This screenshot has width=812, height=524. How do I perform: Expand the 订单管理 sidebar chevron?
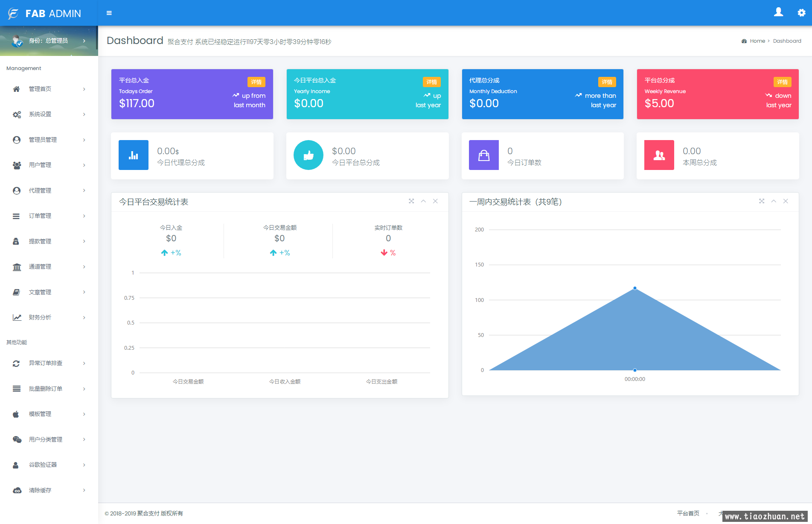(84, 216)
